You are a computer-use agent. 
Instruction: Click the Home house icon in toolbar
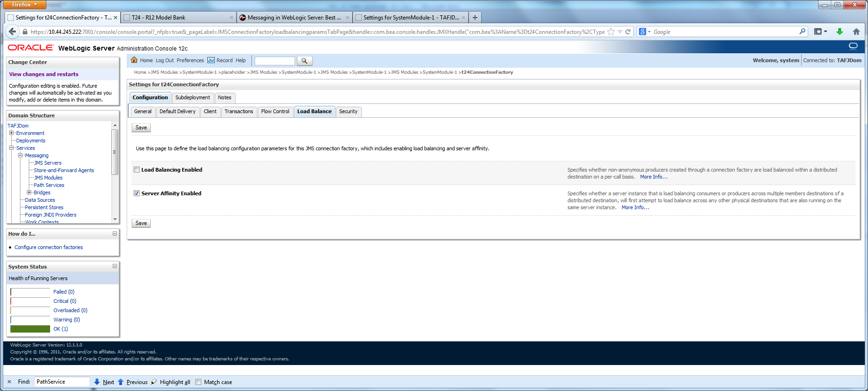tap(134, 60)
